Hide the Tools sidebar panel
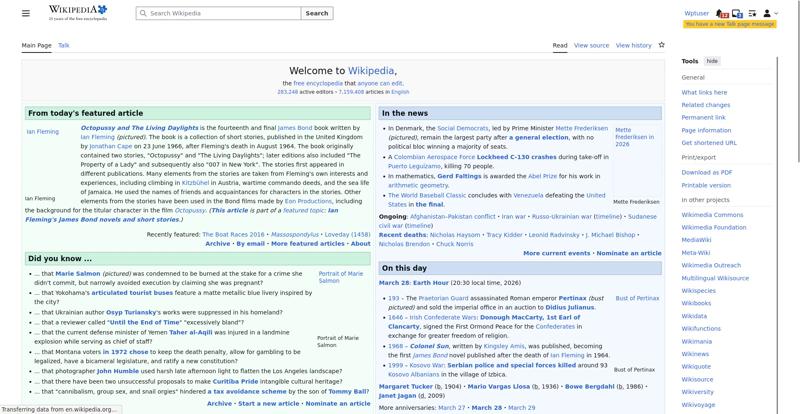Viewport: 800px width, 414px height. click(712, 61)
